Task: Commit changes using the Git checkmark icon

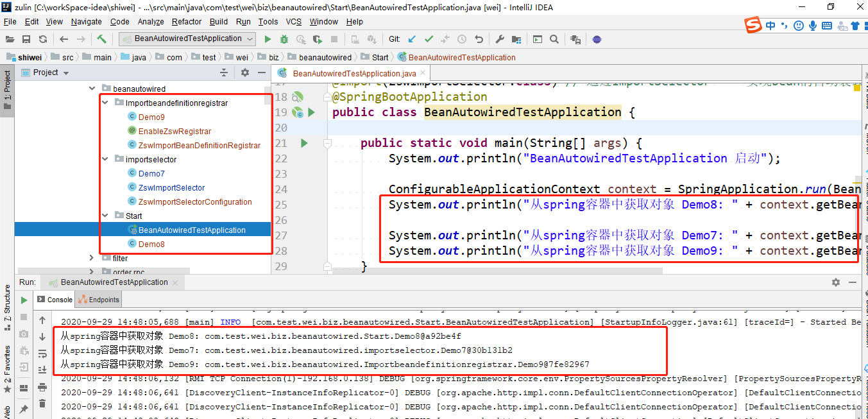Action: (429, 38)
